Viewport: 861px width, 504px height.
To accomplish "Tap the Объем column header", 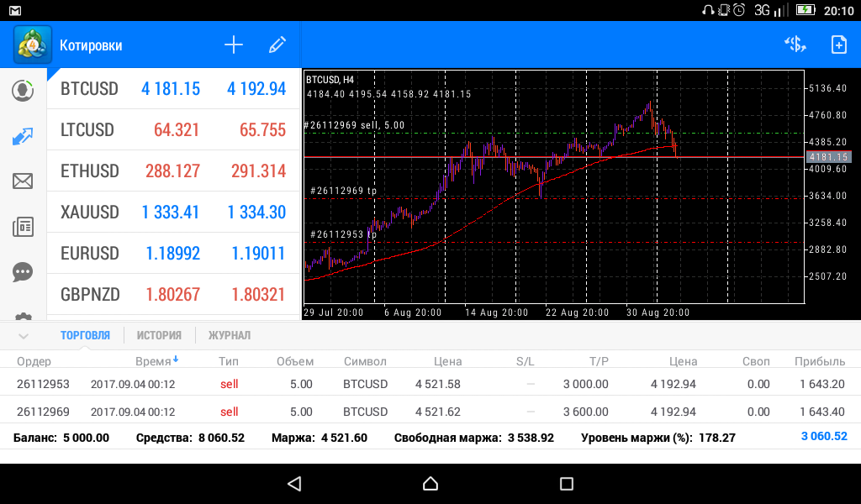I will click(x=295, y=361).
